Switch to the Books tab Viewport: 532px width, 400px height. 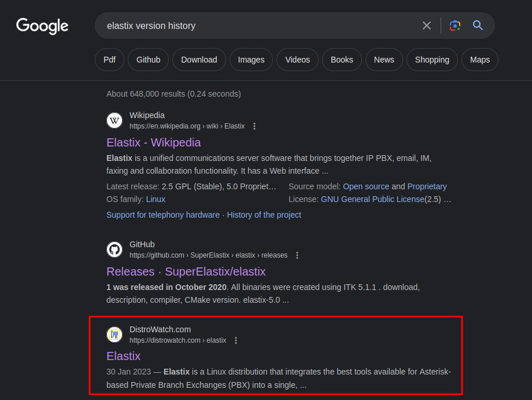pos(342,60)
